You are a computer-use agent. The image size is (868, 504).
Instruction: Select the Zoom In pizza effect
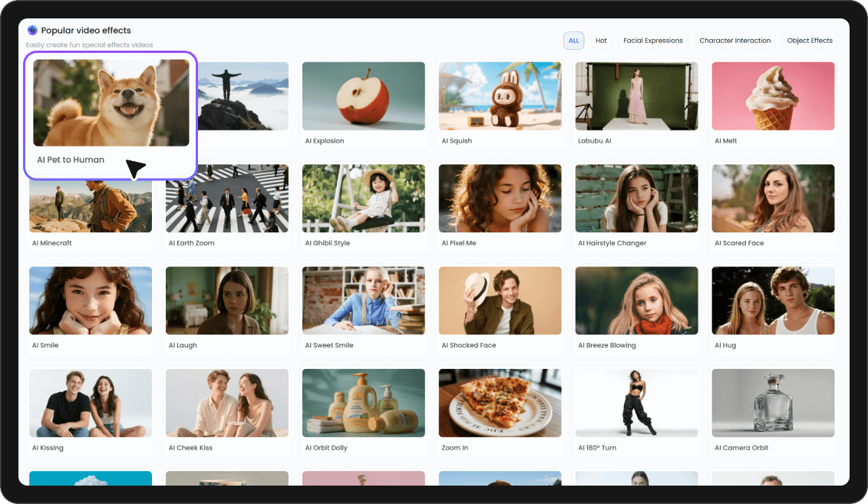pyautogui.click(x=500, y=403)
